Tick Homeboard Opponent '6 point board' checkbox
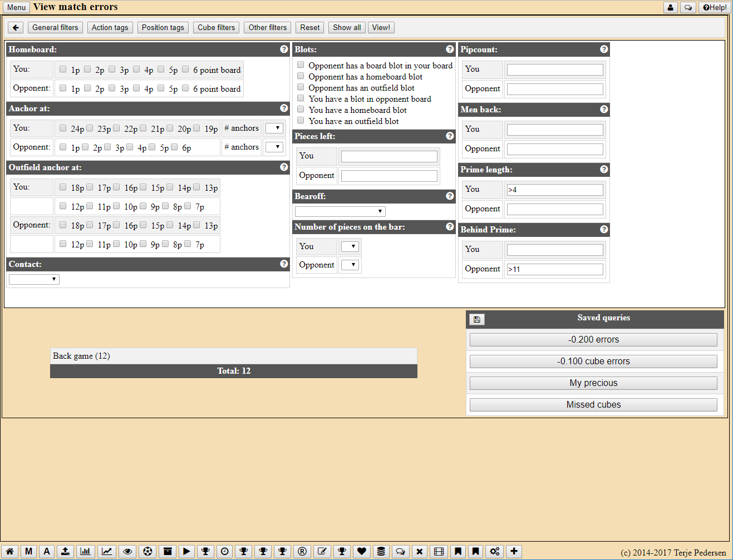The image size is (733, 560). point(185,88)
